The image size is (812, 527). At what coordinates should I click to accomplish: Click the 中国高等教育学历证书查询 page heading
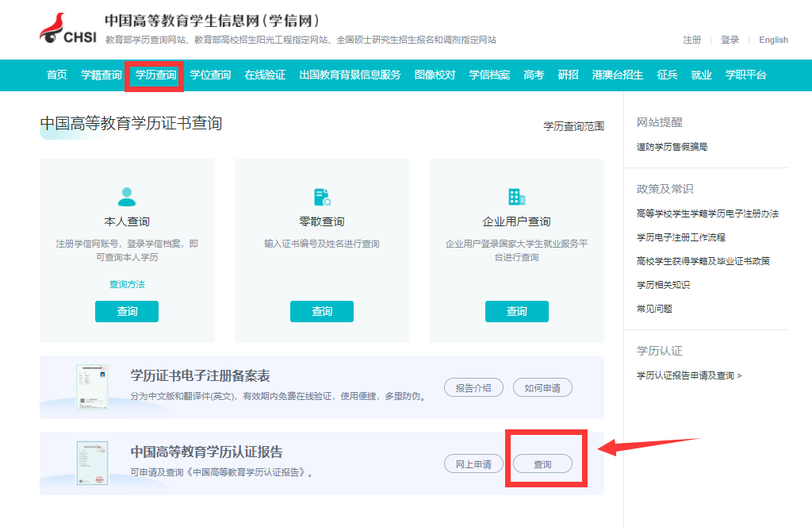[x=131, y=123]
